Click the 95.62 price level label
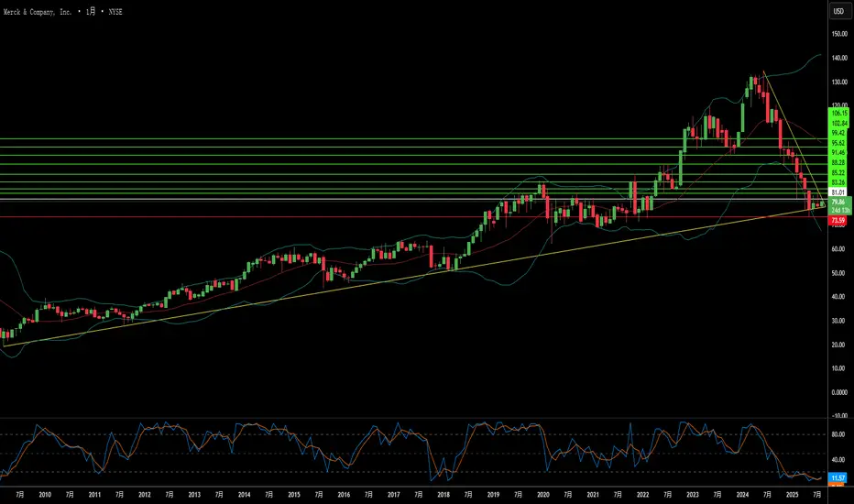 (x=837, y=143)
